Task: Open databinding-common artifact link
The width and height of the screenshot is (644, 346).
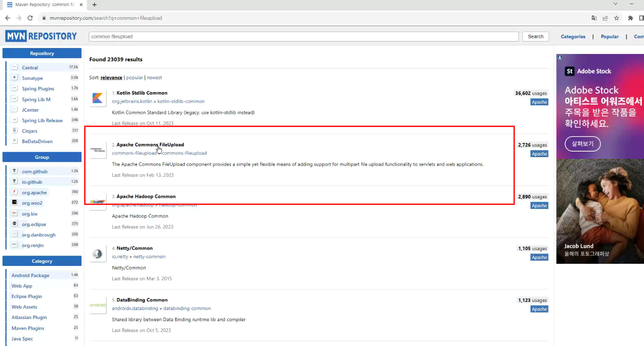Action: pos(187,309)
